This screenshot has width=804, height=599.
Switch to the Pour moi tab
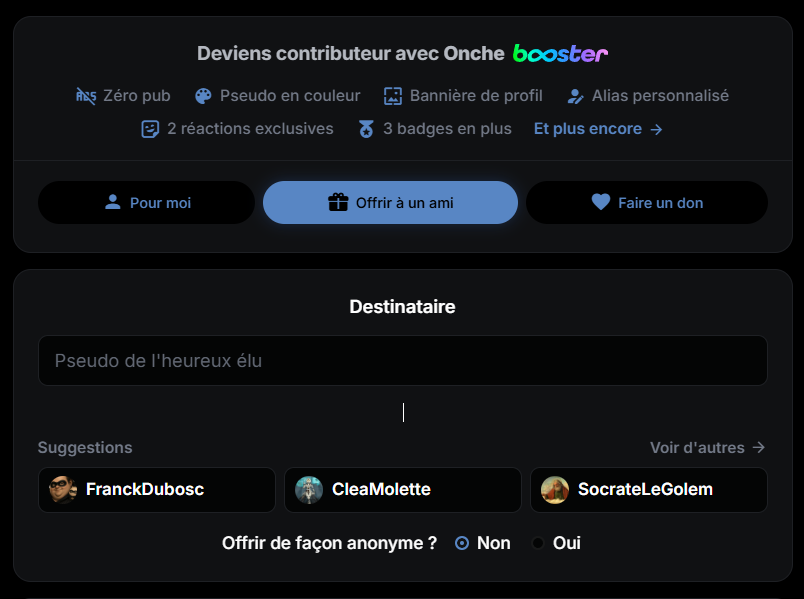point(147,203)
